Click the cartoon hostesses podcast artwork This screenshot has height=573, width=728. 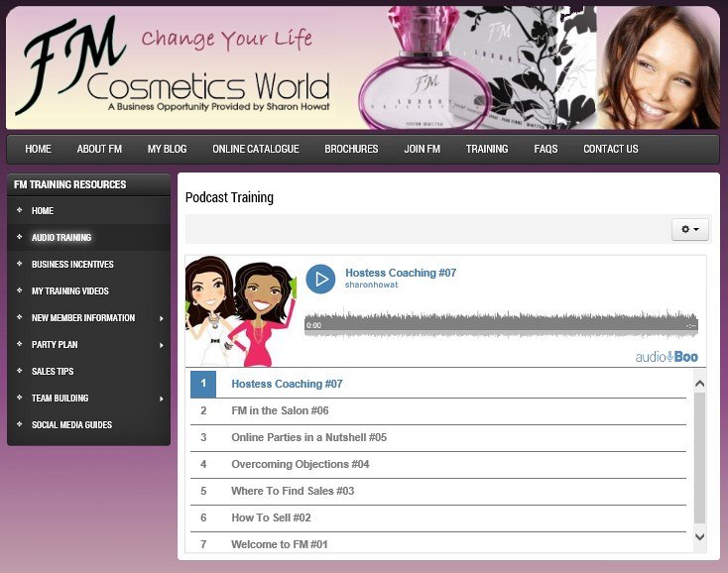[241, 310]
